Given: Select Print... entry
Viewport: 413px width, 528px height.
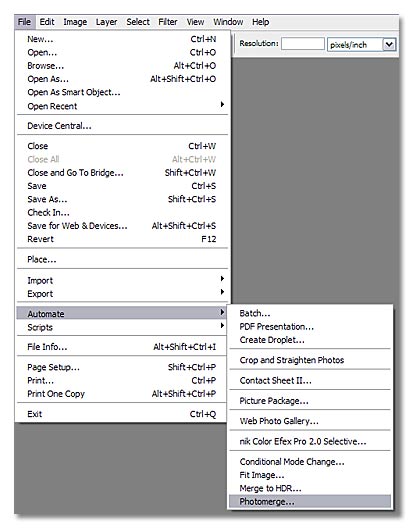Looking at the screenshot, I should coord(122,381).
